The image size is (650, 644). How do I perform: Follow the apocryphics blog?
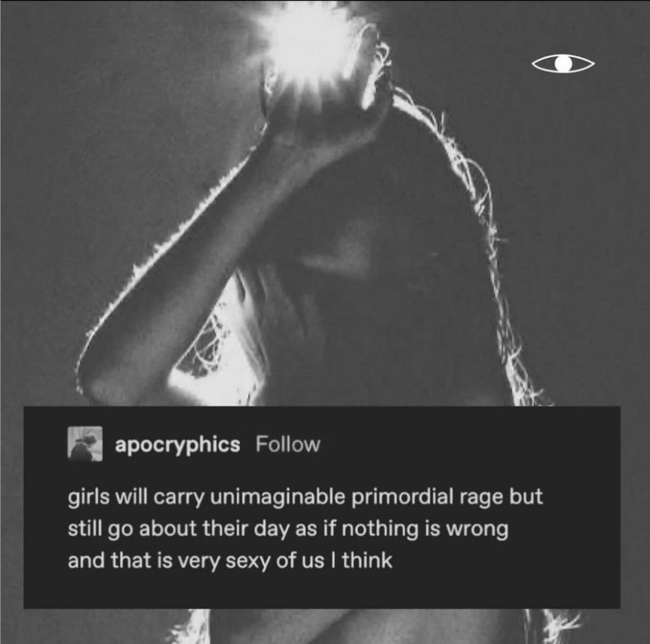[x=288, y=444]
